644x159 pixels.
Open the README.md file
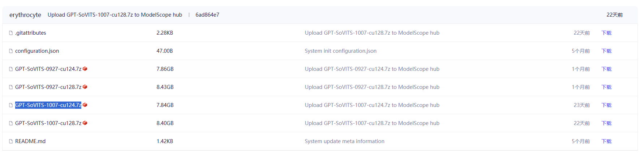[30, 141]
